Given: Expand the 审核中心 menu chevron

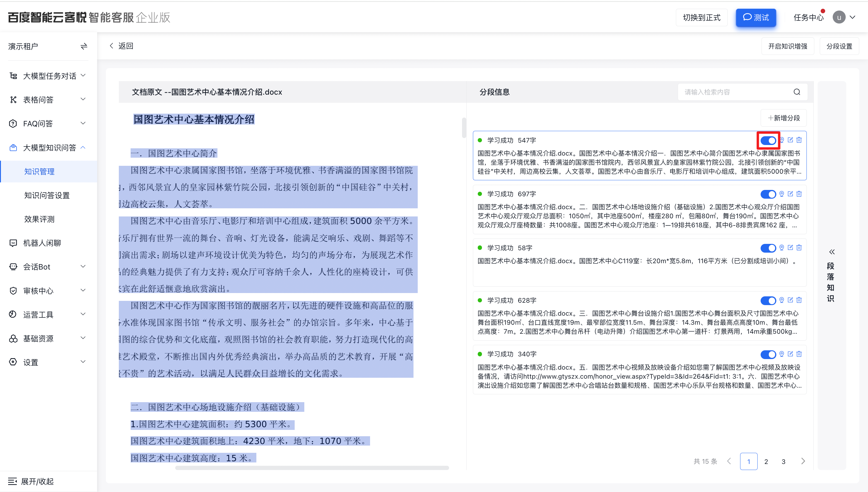Looking at the screenshot, I should pyautogui.click(x=83, y=290).
